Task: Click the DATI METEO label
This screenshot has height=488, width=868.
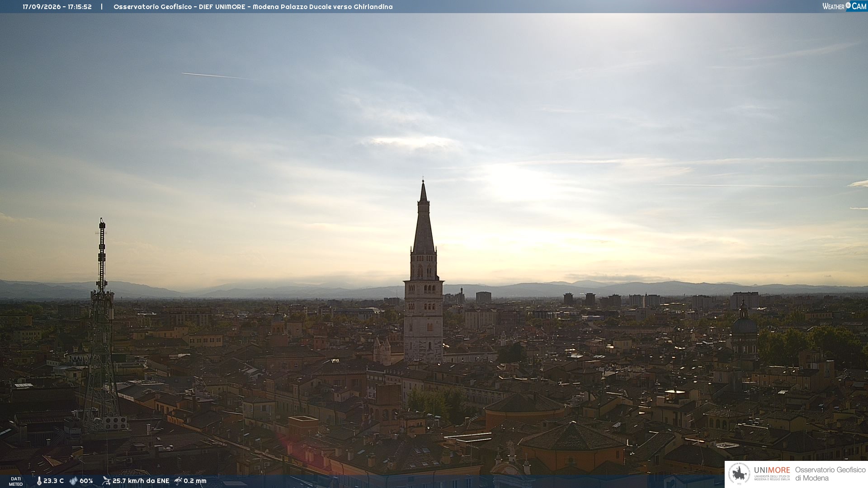Action: [16, 482]
